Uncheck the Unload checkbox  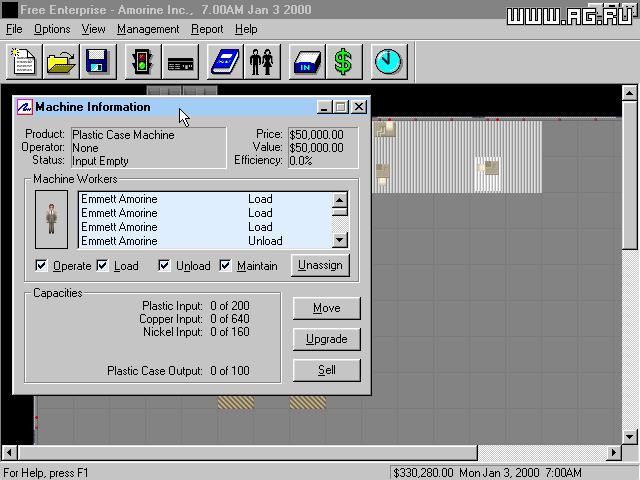tap(164, 266)
